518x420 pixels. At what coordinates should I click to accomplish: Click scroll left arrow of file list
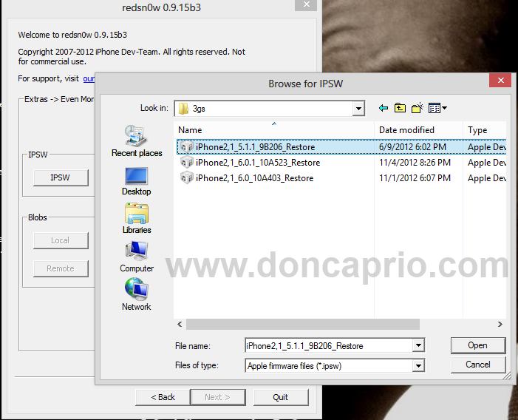coord(180,324)
